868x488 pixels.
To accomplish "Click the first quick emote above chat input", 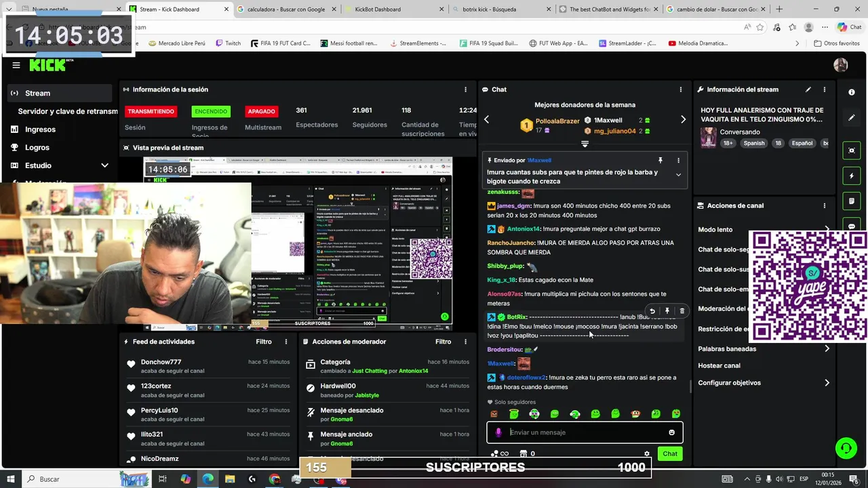I will click(x=494, y=414).
